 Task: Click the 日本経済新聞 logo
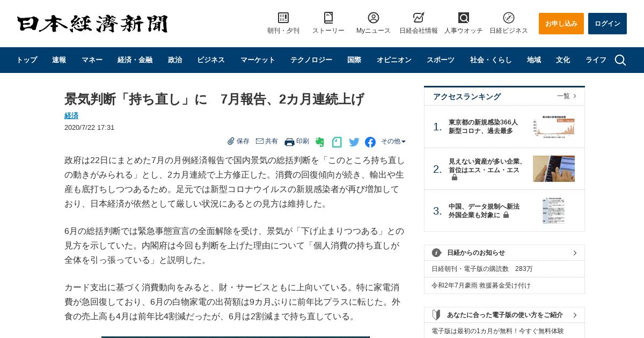click(92, 24)
